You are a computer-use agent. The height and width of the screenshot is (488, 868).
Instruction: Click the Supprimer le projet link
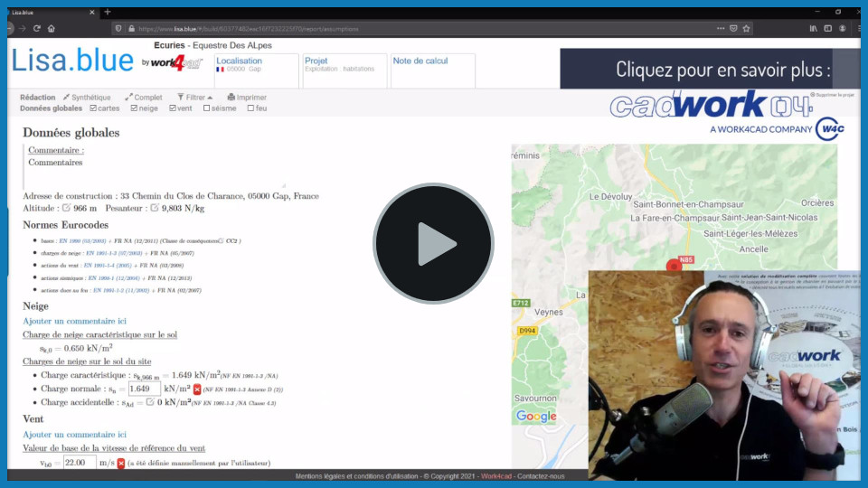click(835, 95)
